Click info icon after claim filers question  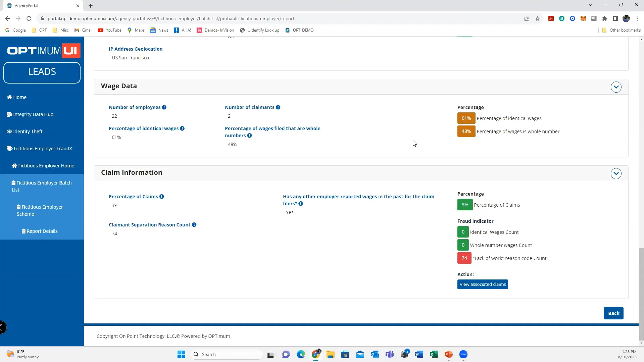click(301, 204)
